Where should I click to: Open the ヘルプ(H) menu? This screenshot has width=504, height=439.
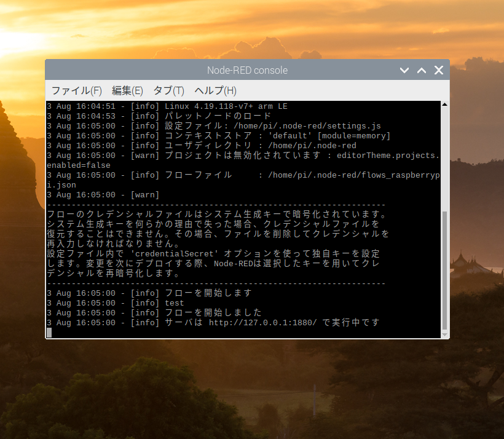[215, 91]
